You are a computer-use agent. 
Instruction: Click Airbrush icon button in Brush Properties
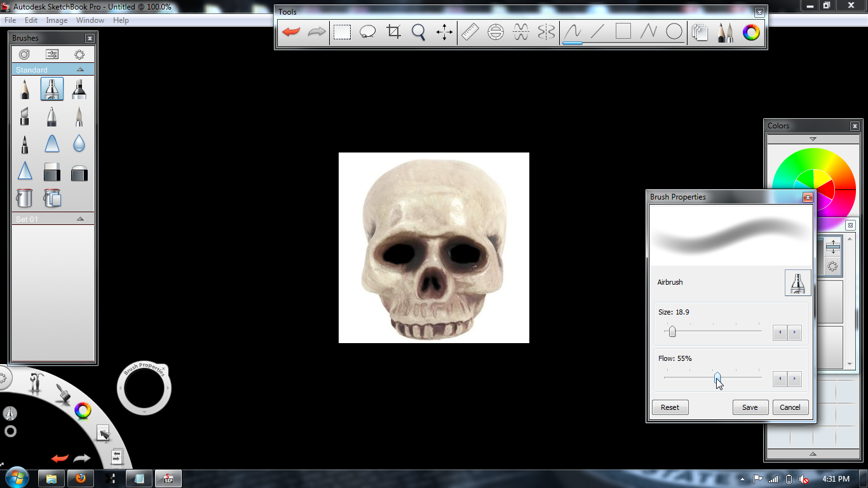(797, 282)
